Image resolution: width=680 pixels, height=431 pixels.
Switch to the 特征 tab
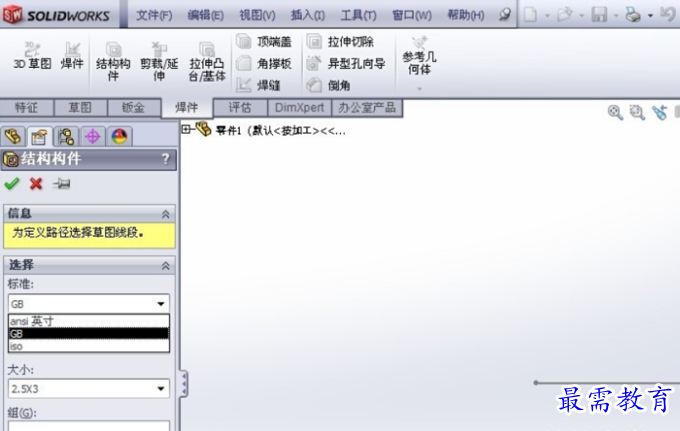26,108
